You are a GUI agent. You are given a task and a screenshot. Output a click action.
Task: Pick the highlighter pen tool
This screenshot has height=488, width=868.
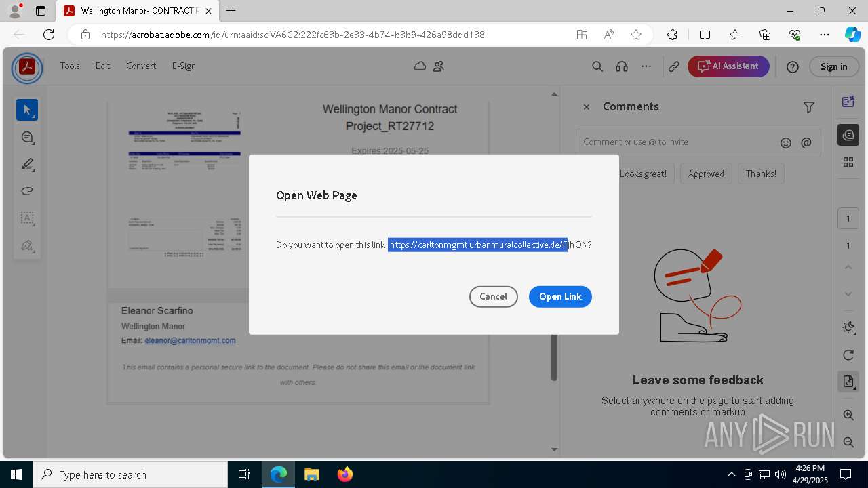27,164
